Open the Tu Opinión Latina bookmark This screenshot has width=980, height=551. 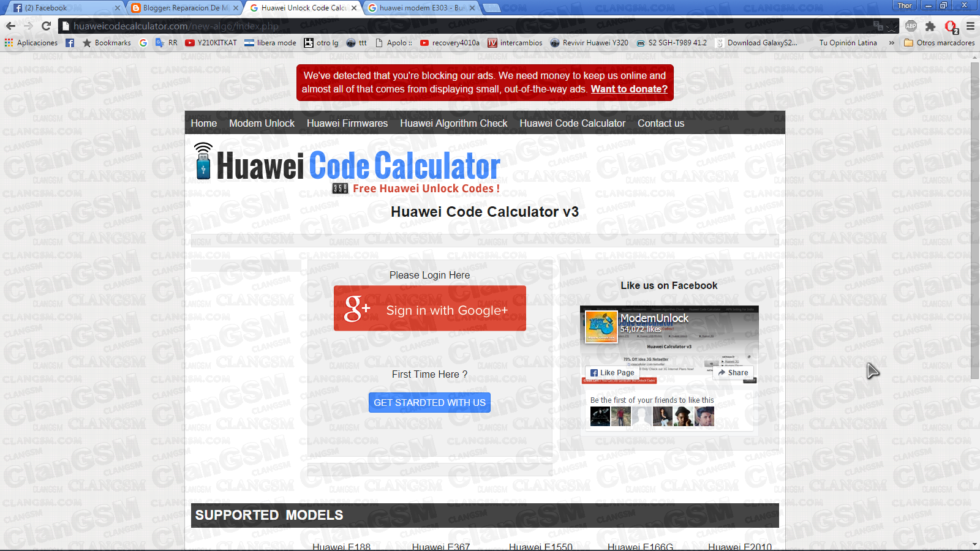(x=848, y=43)
